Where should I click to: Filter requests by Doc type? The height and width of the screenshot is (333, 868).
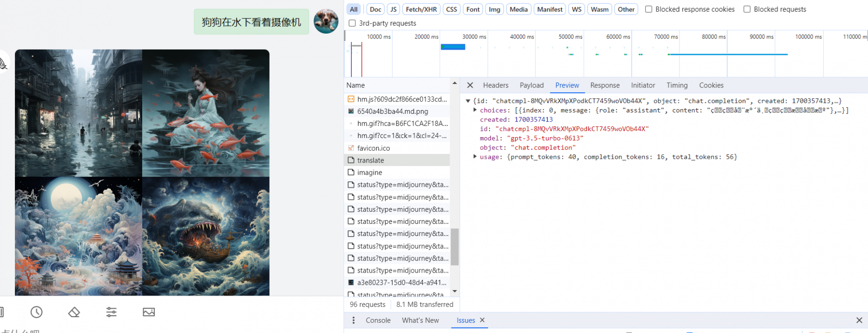tap(375, 9)
